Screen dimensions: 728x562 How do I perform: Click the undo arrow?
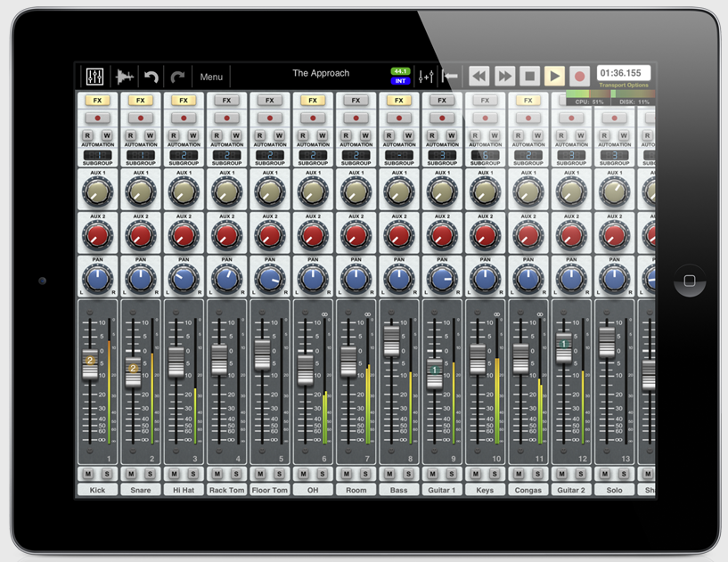pos(151,77)
